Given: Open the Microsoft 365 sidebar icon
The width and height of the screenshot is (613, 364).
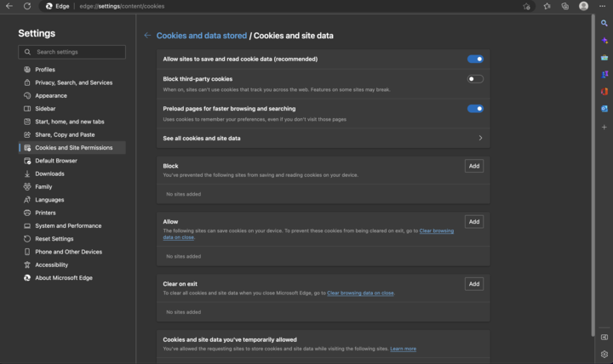Looking at the screenshot, I should coord(604,91).
